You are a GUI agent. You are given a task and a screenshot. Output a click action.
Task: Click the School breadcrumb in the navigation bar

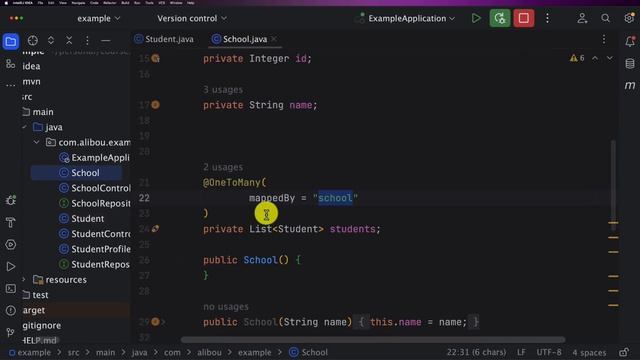[308, 352]
